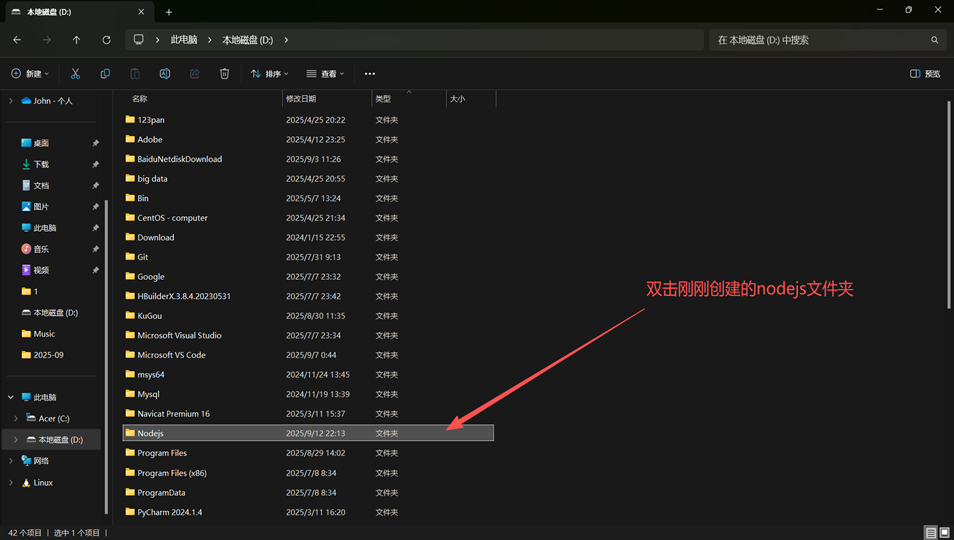Screen dimensions: 954x540
Task: Click the navigation pane scrollbar
Action: 106,356
